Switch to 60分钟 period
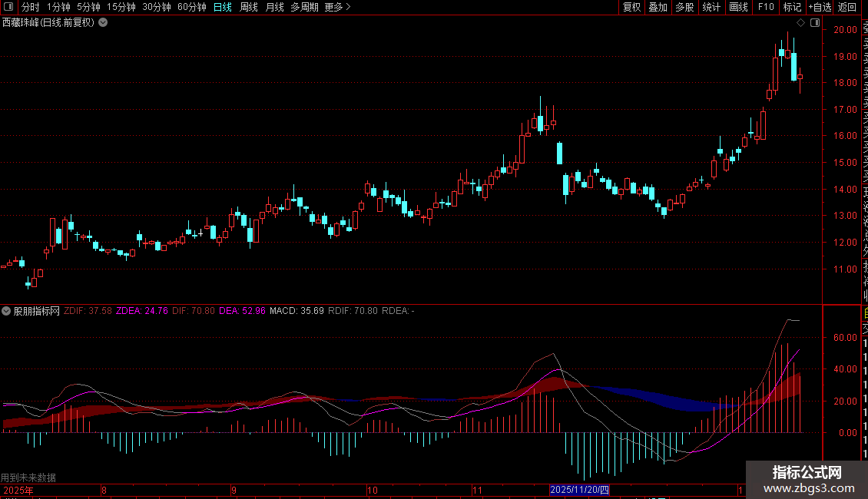Viewport: 868px width, 499px height. [x=192, y=7]
